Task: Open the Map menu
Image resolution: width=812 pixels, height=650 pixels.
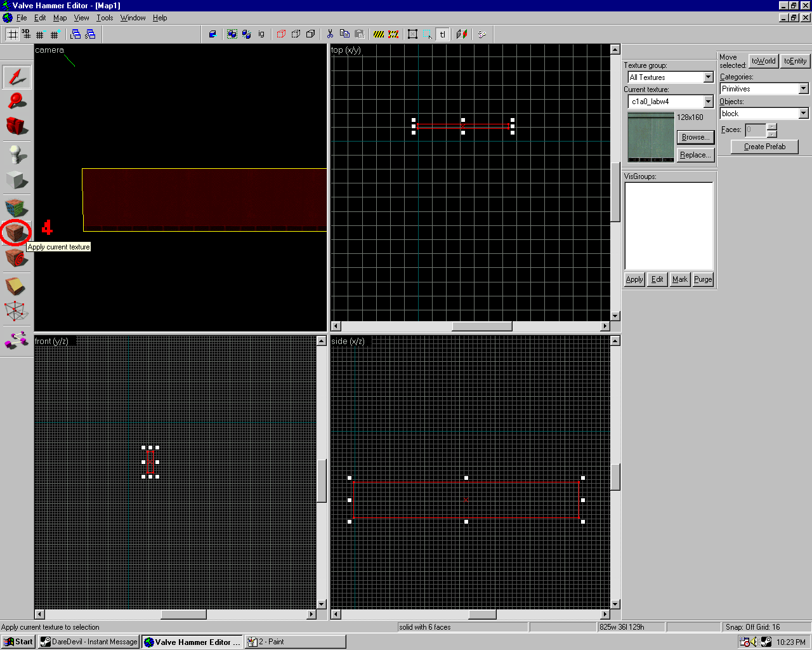Action: click(60, 18)
